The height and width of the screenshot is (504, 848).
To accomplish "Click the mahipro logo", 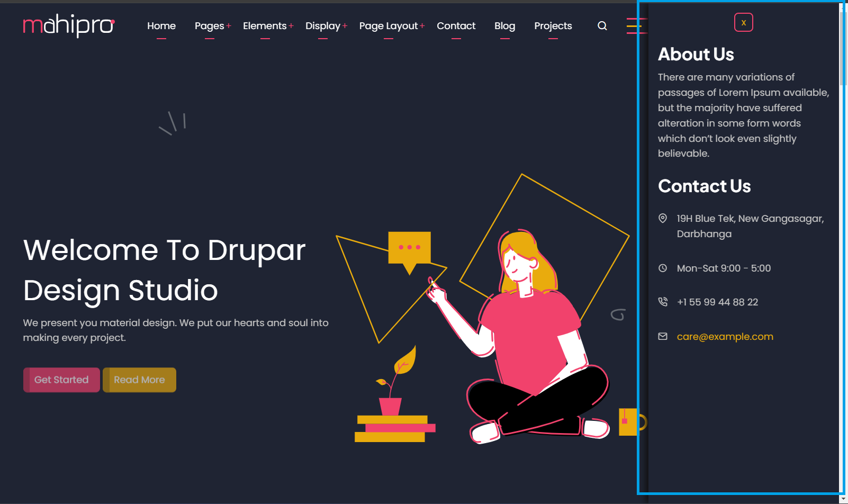I will pos(69,25).
